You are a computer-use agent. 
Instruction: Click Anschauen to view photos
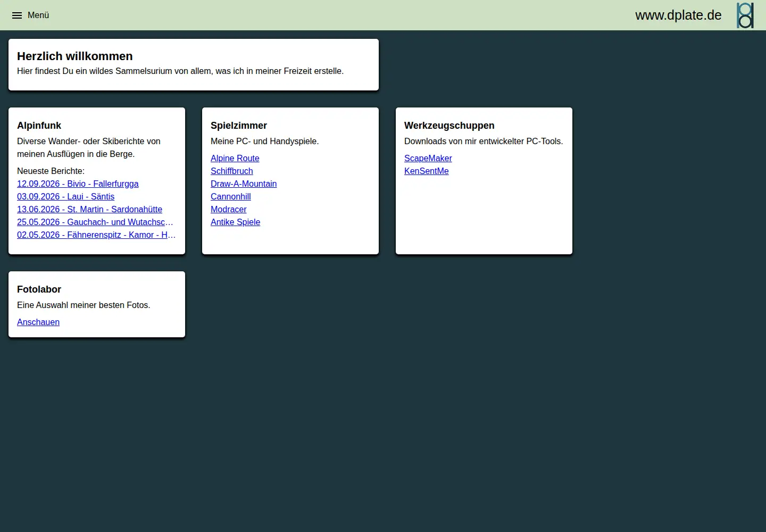pyautogui.click(x=38, y=322)
